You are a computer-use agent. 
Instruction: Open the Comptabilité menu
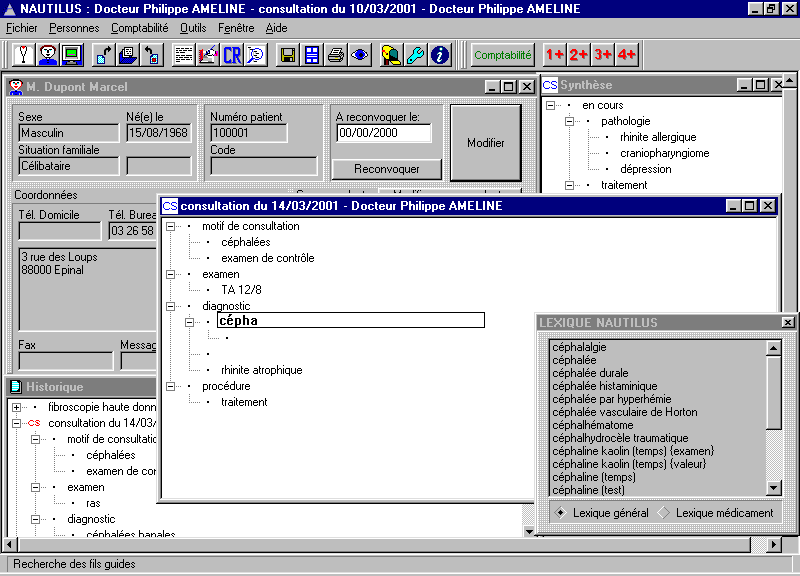click(x=140, y=28)
